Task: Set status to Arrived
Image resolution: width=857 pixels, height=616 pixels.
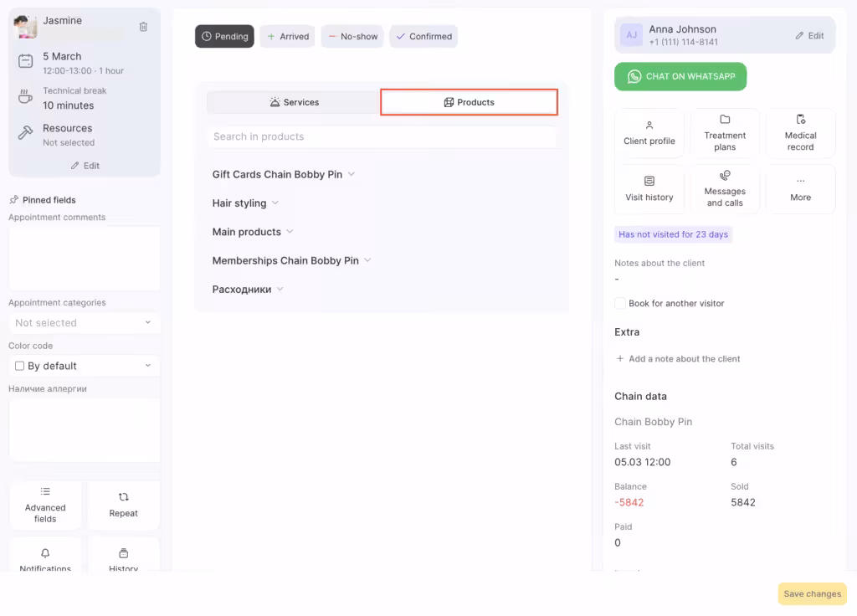Action: pyautogui.click(x=288, y=37)
